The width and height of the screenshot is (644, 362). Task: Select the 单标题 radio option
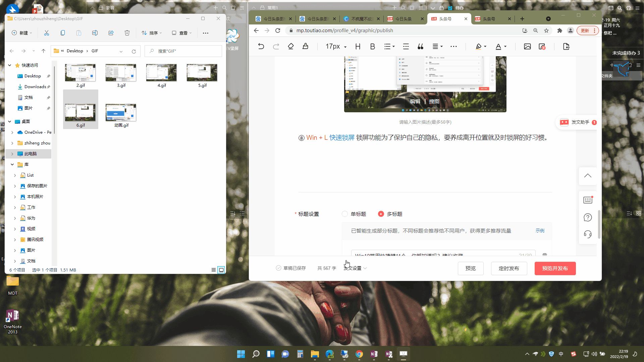click(x=345, y=214)
